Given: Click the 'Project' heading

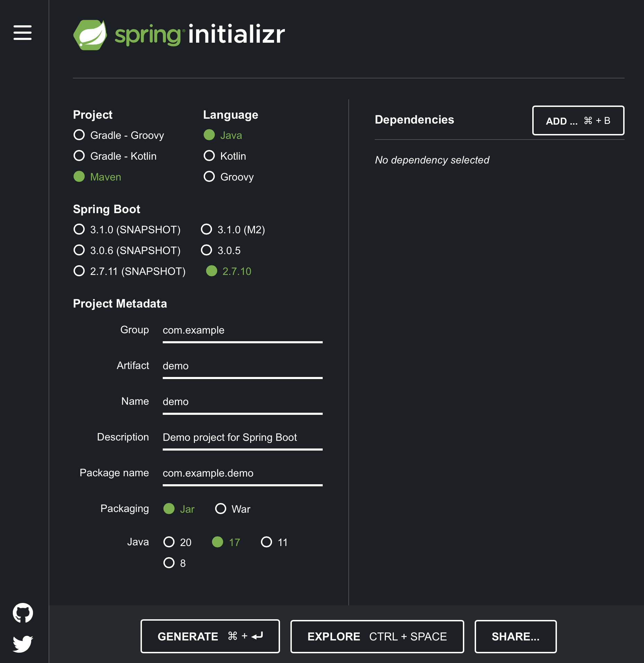Looking at the screenshot, I should click(x=93, y=115).
